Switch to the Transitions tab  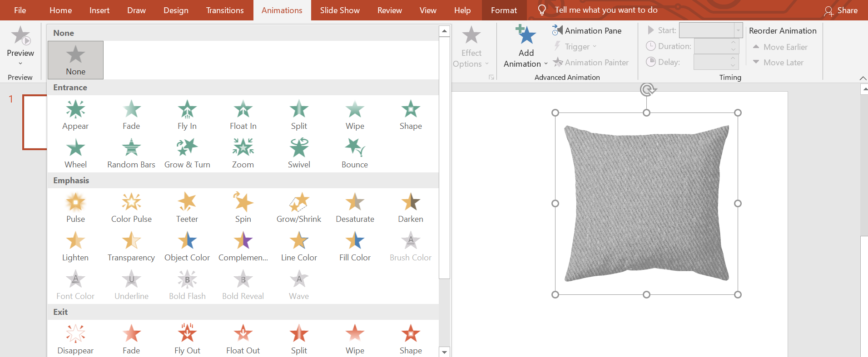(x=225, y=10)
